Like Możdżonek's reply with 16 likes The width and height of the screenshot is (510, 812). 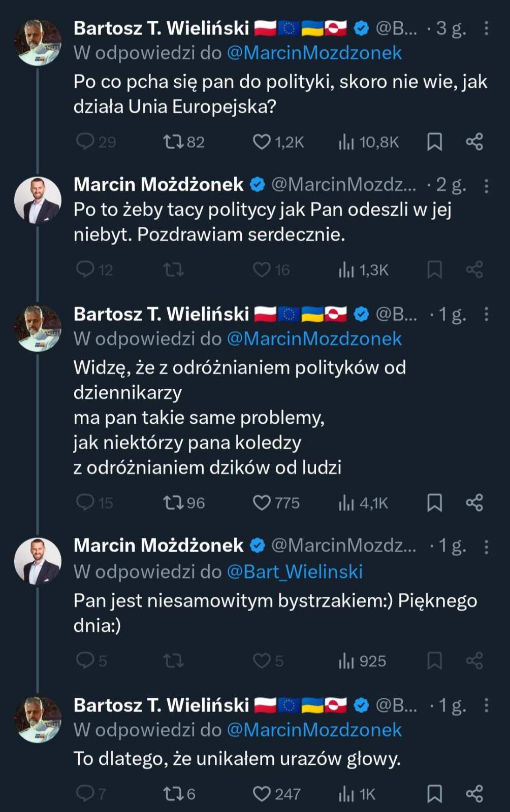(x=262, y=269)
